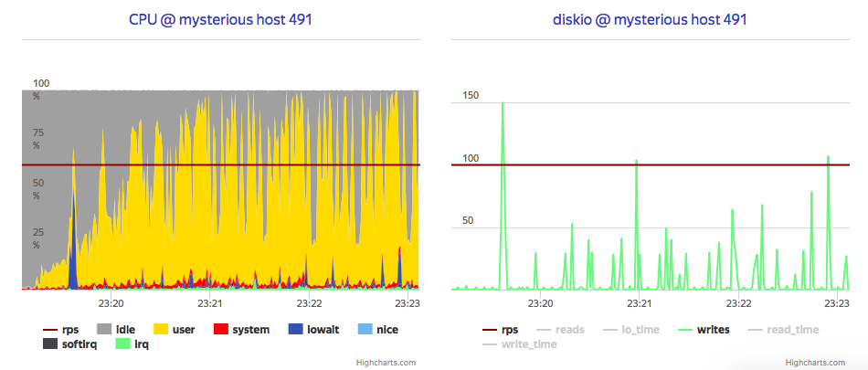Viewport: 868px width, 370px height.
Task: Click 23:22 axis label on diskio chart
Action: 738,303
